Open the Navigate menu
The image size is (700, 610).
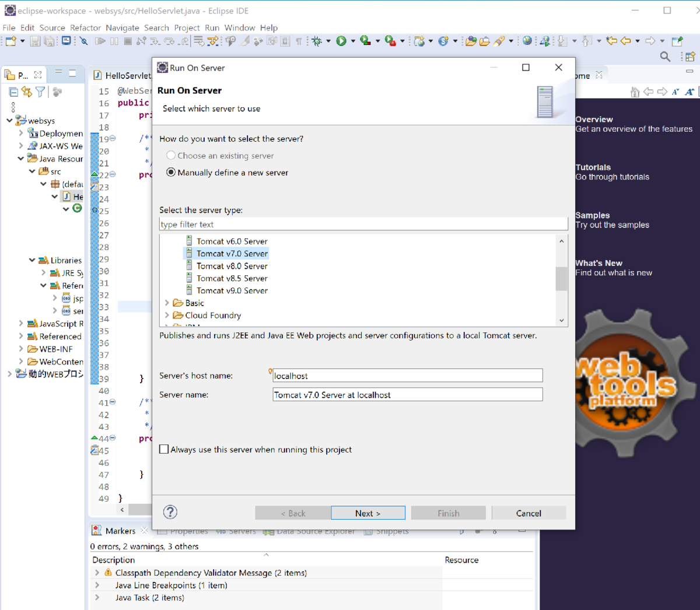[x=123, y=27]
